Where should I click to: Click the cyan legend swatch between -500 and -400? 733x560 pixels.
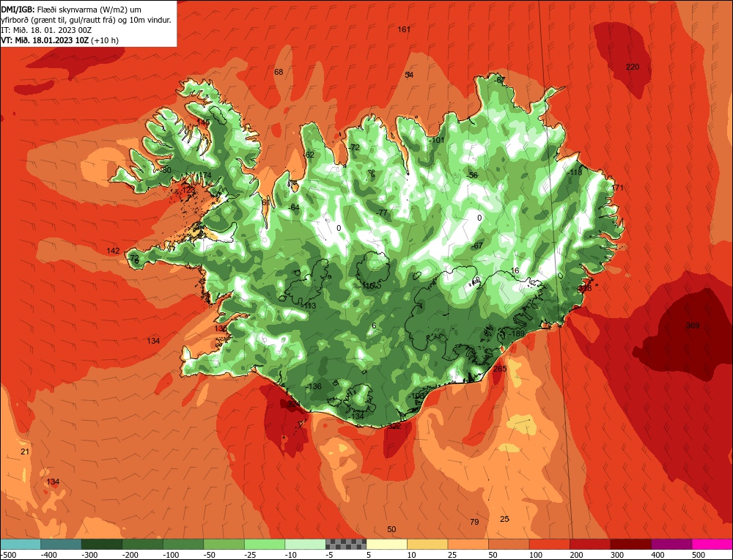pyautogui.click(x=21, y=544)
